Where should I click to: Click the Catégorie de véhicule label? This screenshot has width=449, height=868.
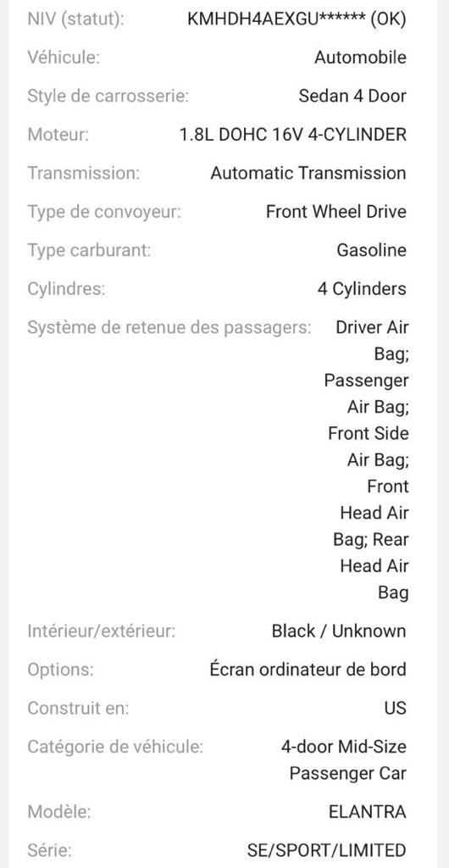coord(115,747)
